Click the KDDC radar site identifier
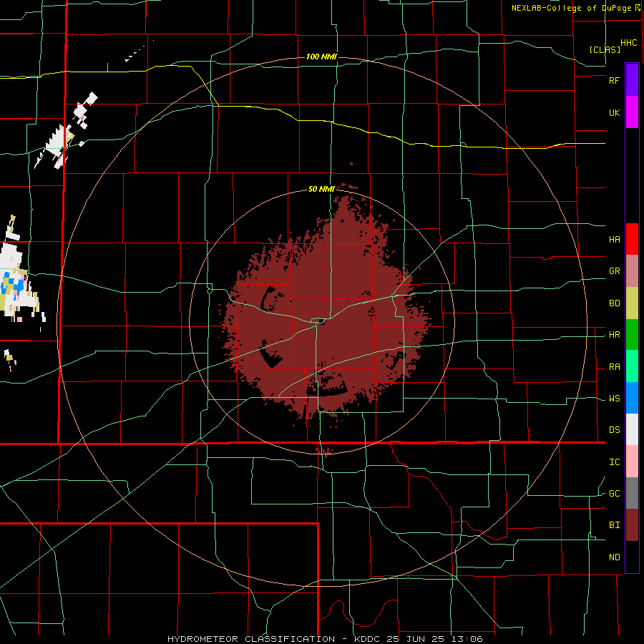 (369, 639)
